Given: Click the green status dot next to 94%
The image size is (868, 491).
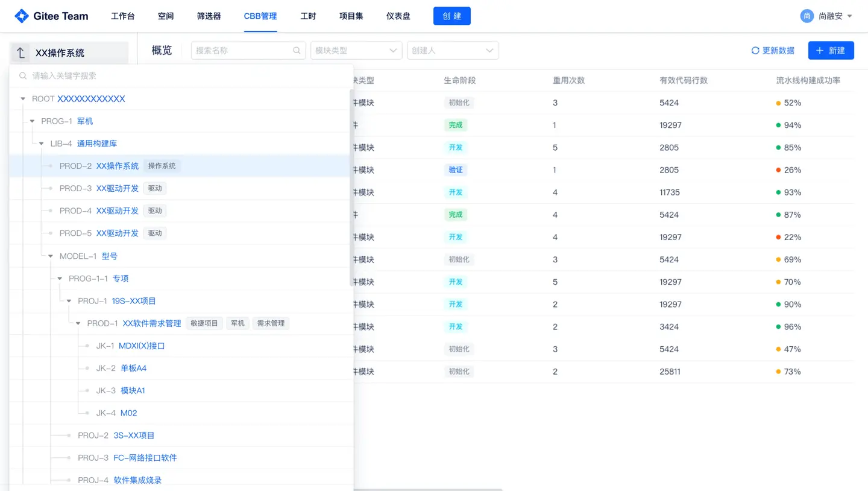Looking at the screenshot, I should (779, 125).
